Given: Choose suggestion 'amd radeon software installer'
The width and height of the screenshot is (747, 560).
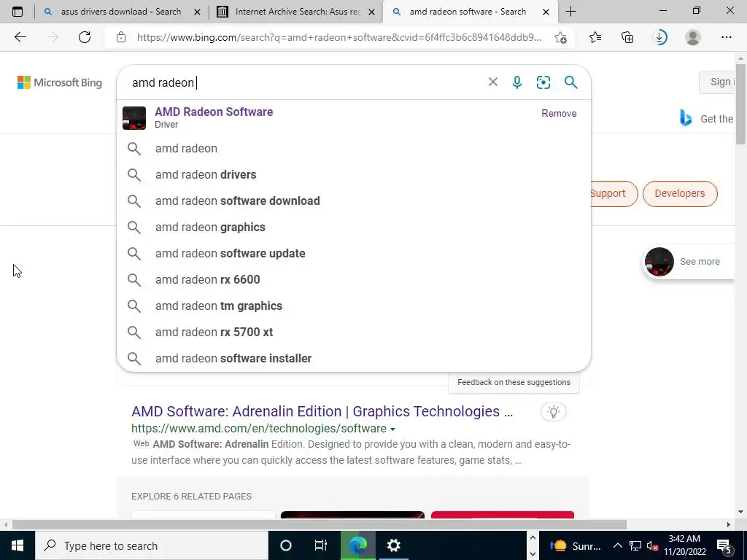Looking at the screenshot, I should (x=354, y=358).
